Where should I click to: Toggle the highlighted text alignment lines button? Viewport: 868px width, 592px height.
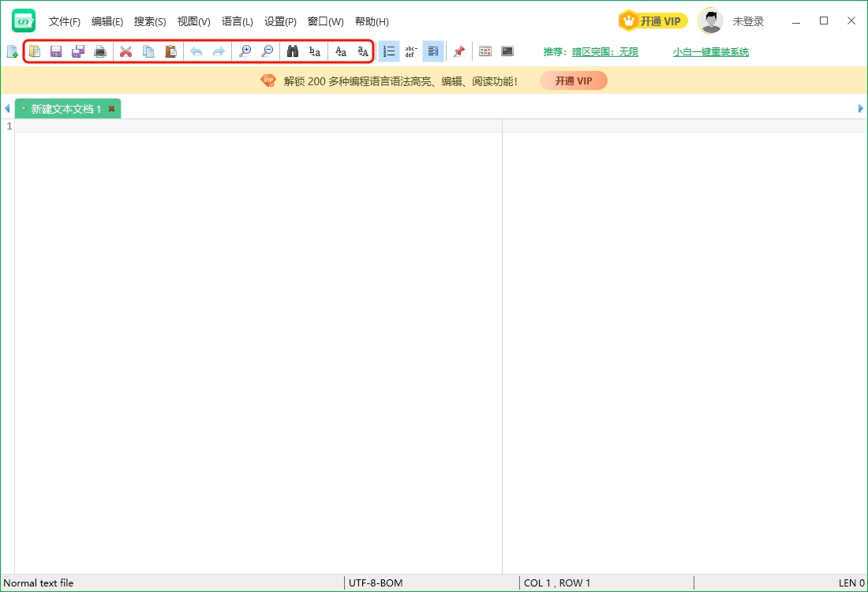pos(432,52)
